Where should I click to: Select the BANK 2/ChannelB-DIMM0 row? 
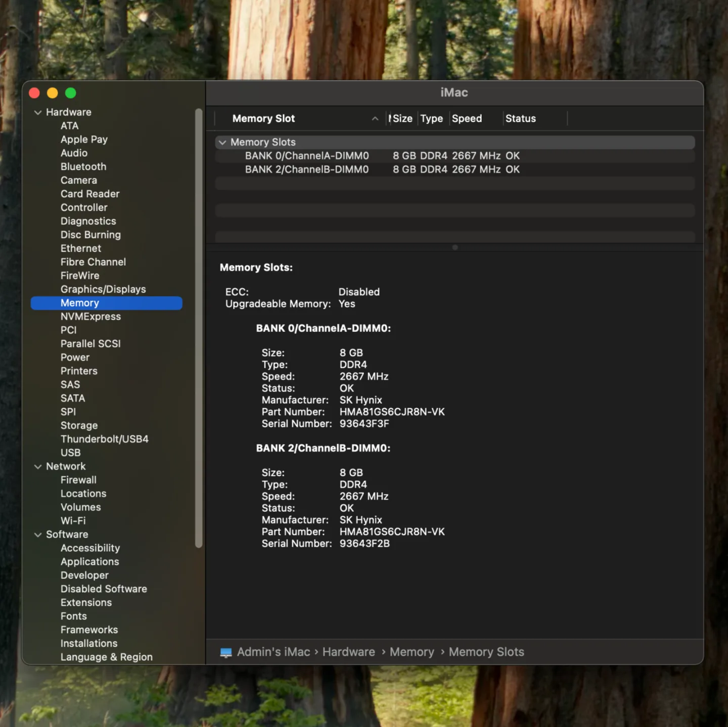[x=307, y=169]
